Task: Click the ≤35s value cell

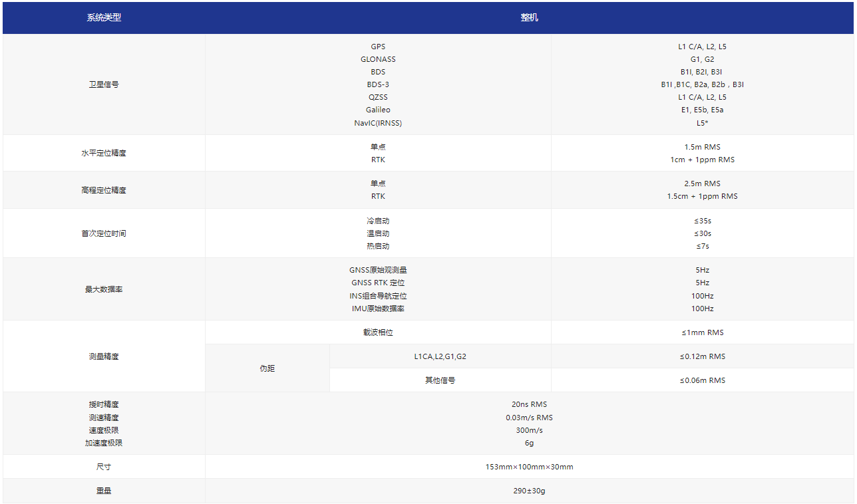Action: 702,220
